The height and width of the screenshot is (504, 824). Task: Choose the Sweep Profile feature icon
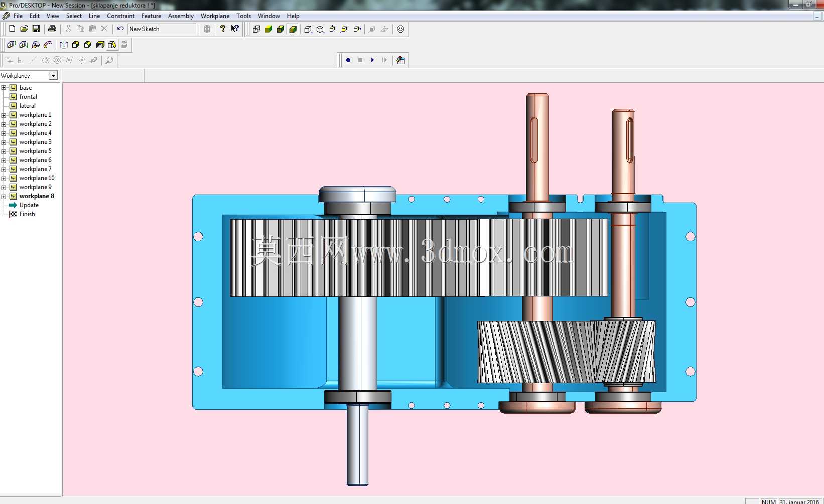[48, 45]
